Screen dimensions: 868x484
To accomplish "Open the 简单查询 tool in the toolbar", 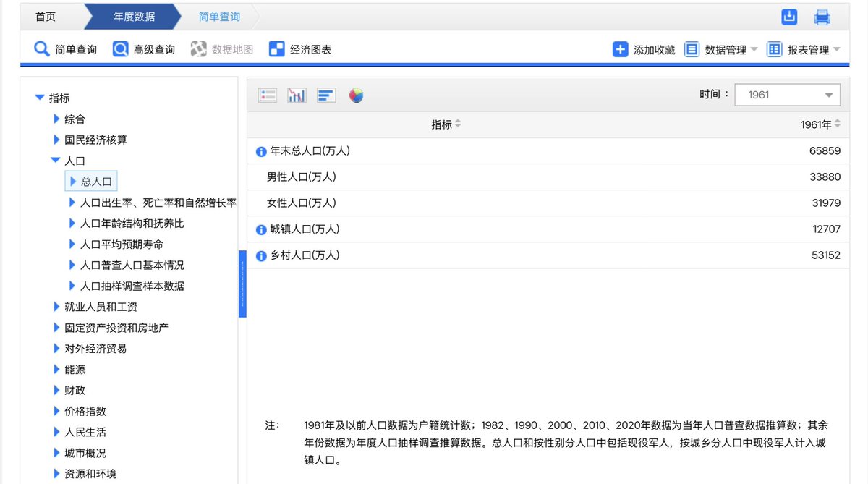I will coord(65,50).
